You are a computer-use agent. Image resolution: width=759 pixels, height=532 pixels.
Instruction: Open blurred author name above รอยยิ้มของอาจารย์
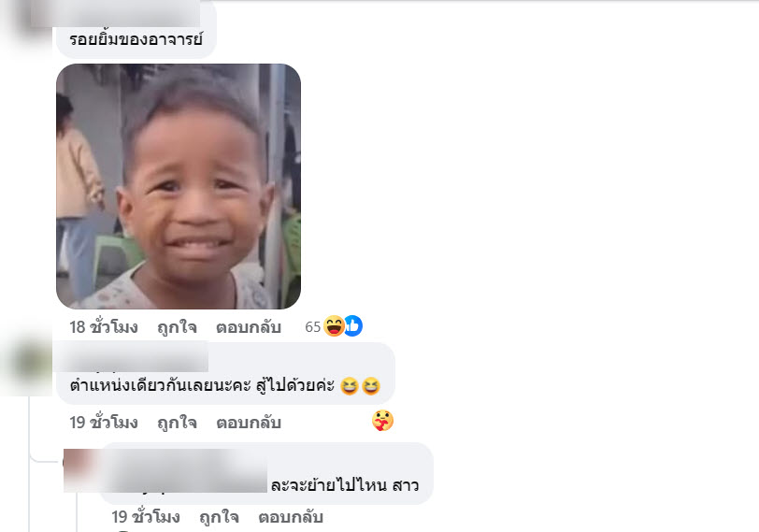click(x=115, y=13)
